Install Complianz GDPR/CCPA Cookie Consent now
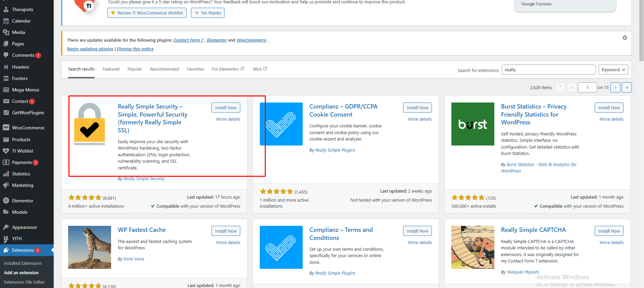Screen dimensions: 644x288 click(417, 108)
